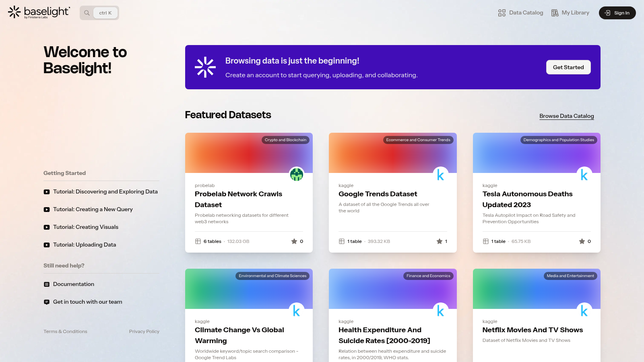Open Climate Change Vs Global Warming title
Image resolution: width=644 pixels, height=362 pixels.
pyautogui.click(x=239, y=335)
